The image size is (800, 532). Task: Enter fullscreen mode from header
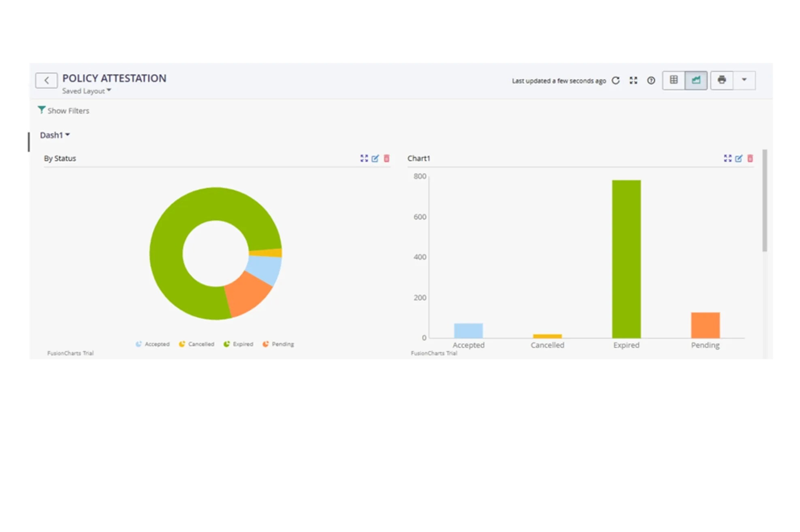point(634,81)
